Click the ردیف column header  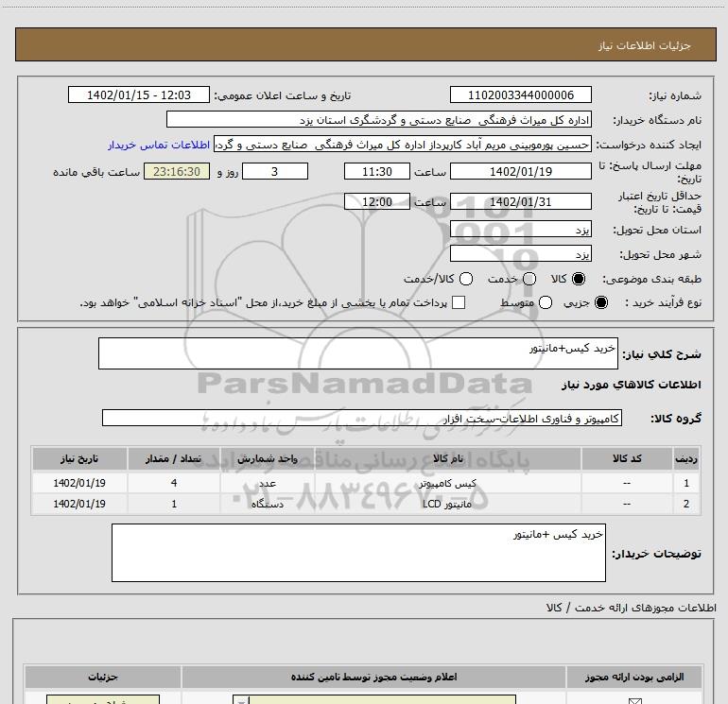(x=686, y=458)
